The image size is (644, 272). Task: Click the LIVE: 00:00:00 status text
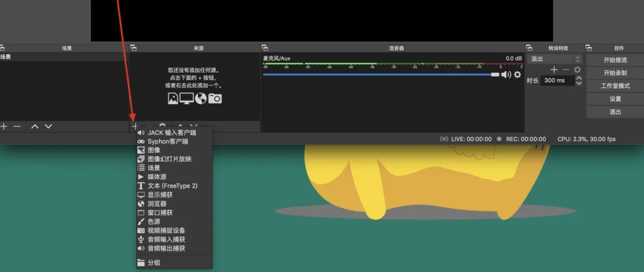(x=471, y=139)
